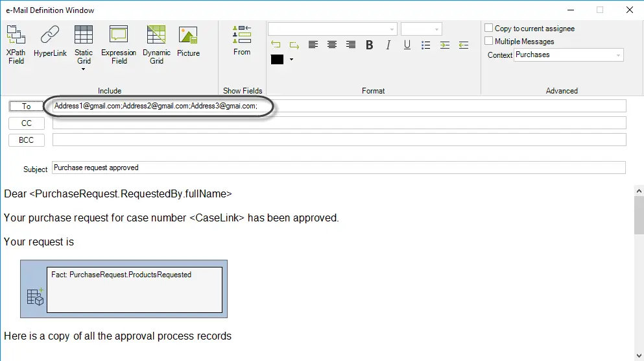This screenshot has height=361, width=644.
Task: Click in the CC address field
Action: [339, 123]
